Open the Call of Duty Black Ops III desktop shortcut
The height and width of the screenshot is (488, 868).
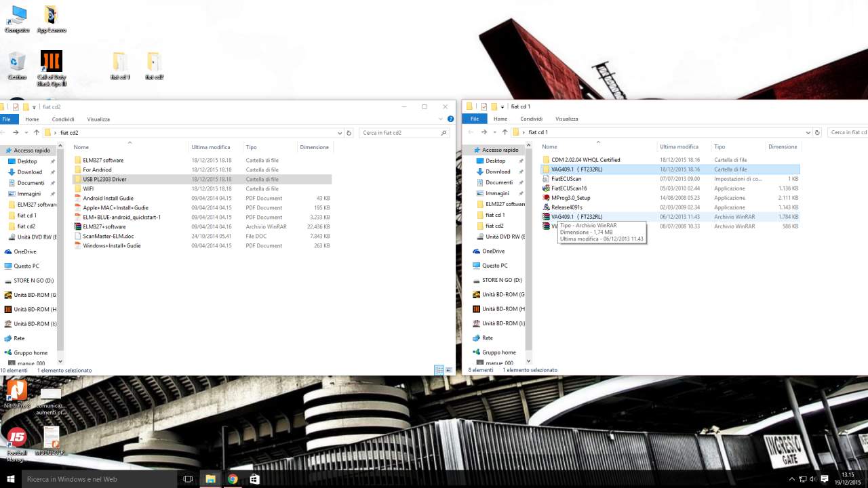click(52, 68)
